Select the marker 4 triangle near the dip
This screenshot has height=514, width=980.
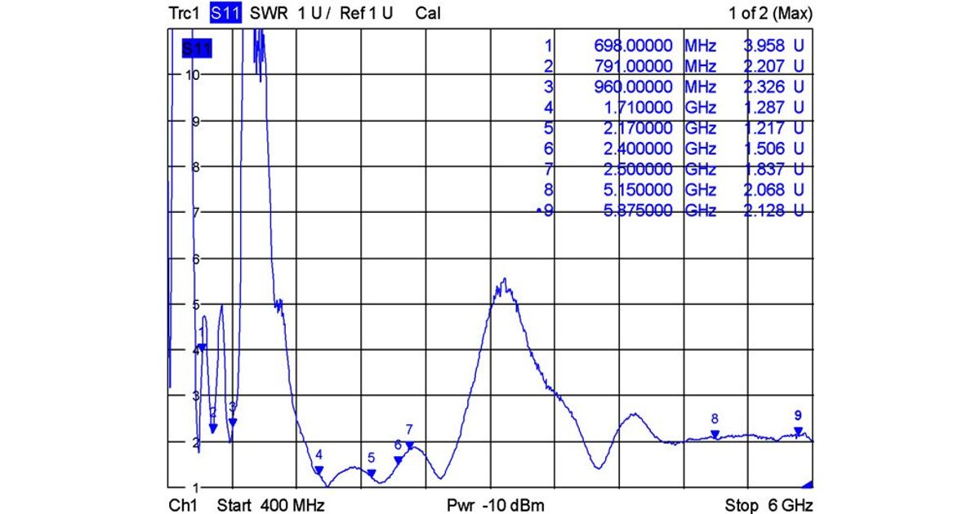319,470
